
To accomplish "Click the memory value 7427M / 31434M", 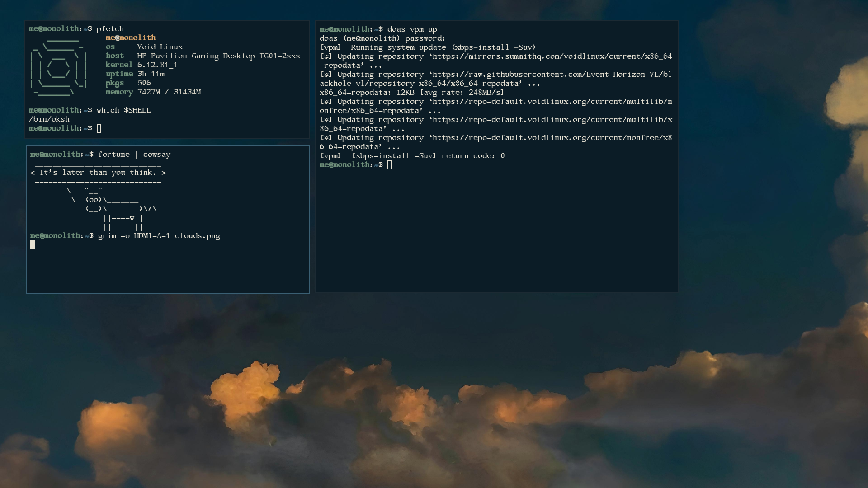I will 169,92.
